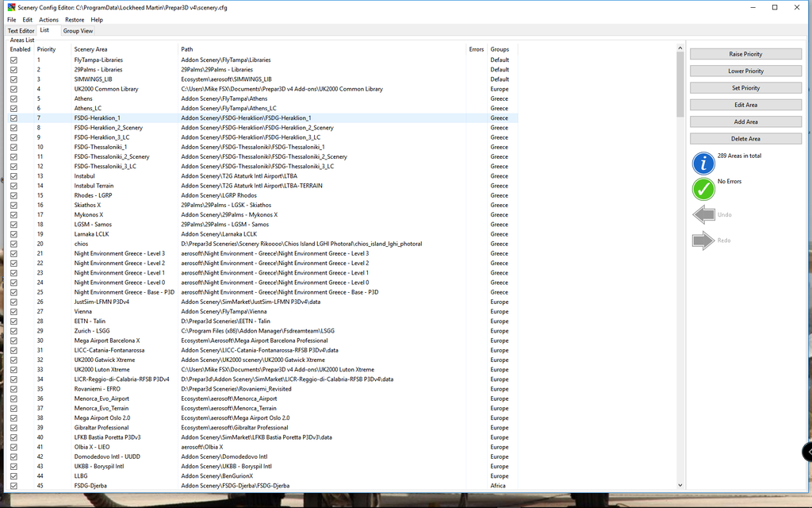Click the list scrollbar down arrow
Image resolution: width=812 pixels, height=508 pixels.
tap(680, 486)
